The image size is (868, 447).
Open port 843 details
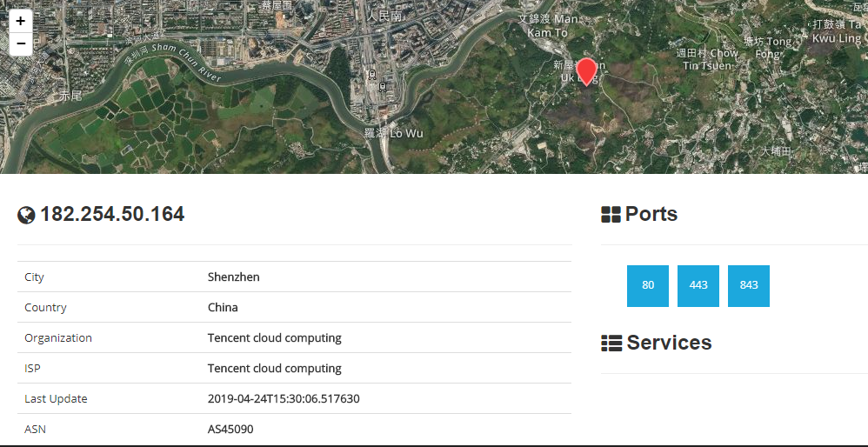749,285
